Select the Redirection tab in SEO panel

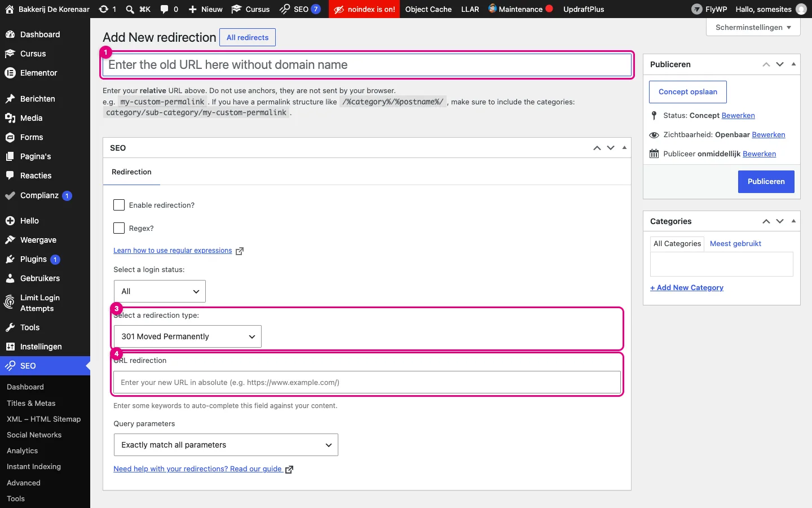click(x=131, y=172)
